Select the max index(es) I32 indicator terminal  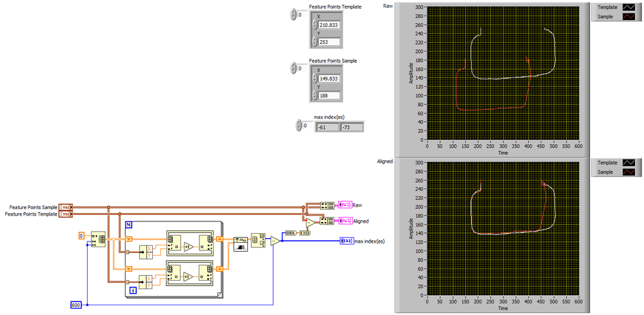pos(347,241)
